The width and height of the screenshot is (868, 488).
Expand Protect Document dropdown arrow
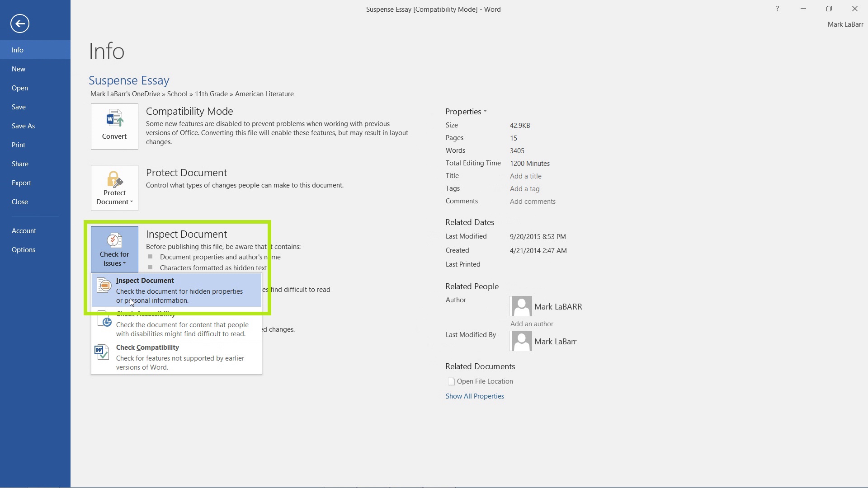click(132, 202)
